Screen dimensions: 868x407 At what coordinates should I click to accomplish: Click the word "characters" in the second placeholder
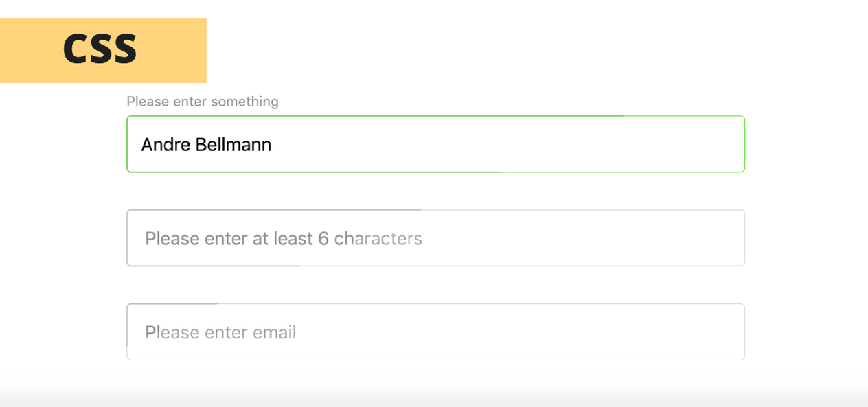(378, 239)
